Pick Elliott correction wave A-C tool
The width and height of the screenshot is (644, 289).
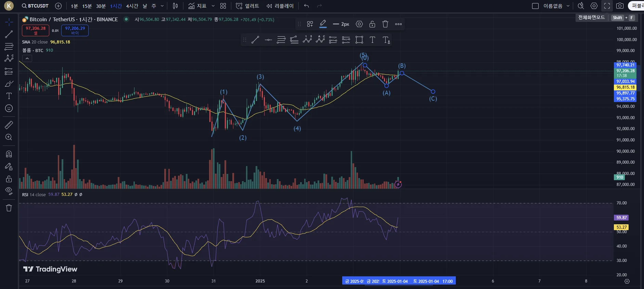tap(320, 39)
